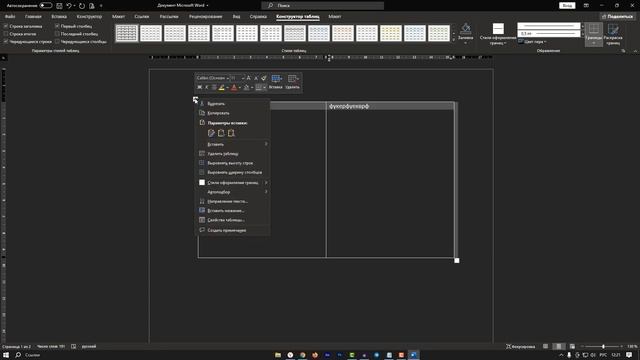640x360 pixels.
Task: Open the Вставка ribbon tab
Action: click(59, 17)
